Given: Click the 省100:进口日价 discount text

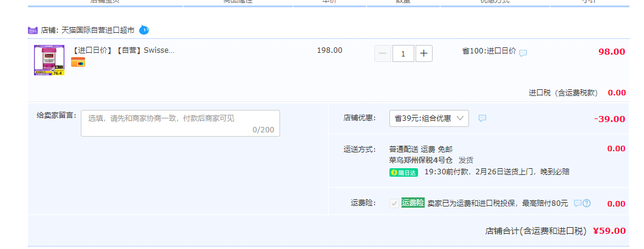Looking at the screenshot, I should pyautogui.click(x=488, y=51).
